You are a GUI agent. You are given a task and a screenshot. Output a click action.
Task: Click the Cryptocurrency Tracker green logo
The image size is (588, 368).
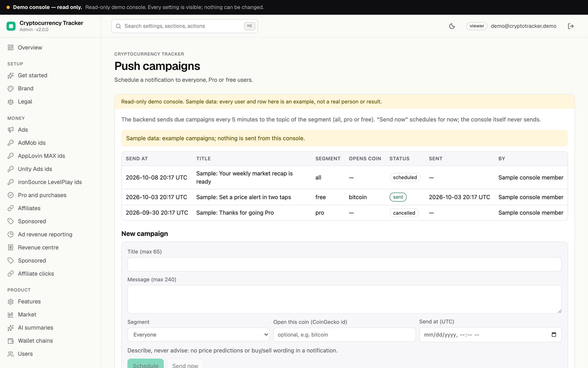pyautogui.click(x=11, y=26)
